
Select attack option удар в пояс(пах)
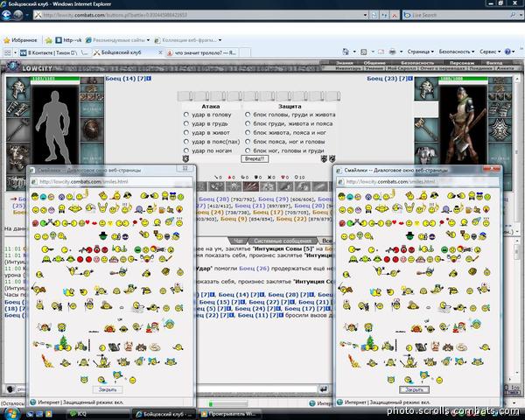(186, 142)
